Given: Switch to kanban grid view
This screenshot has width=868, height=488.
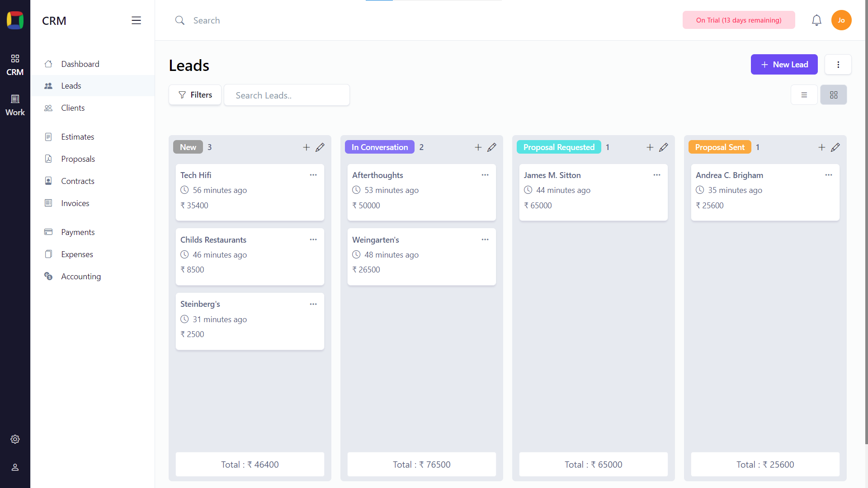Looking at the screenshot, I should (834, 95).
